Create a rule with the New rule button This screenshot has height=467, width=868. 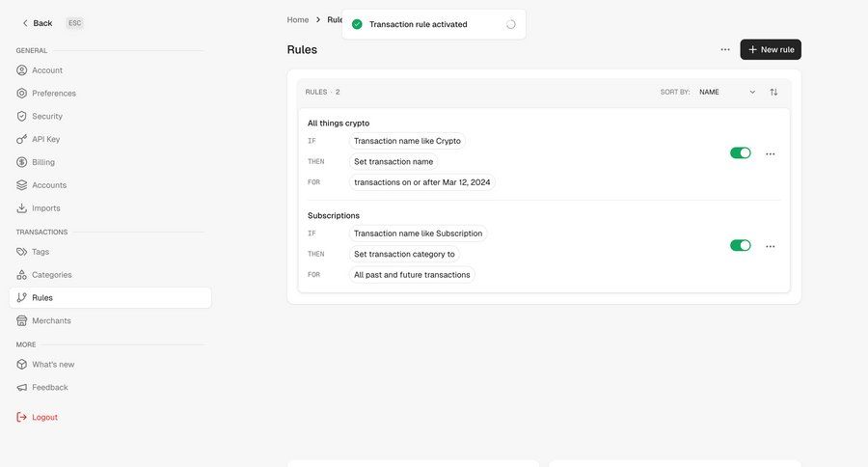[771, 50]
